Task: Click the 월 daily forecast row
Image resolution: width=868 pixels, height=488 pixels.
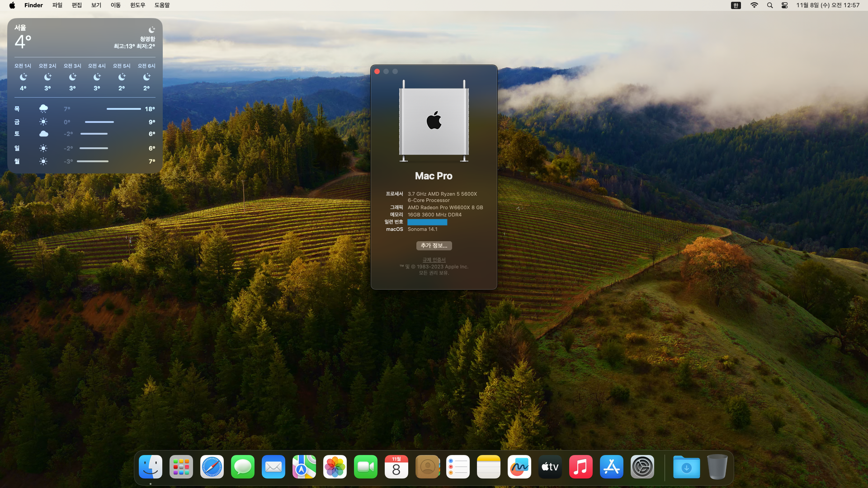Action: pos(85,161)
